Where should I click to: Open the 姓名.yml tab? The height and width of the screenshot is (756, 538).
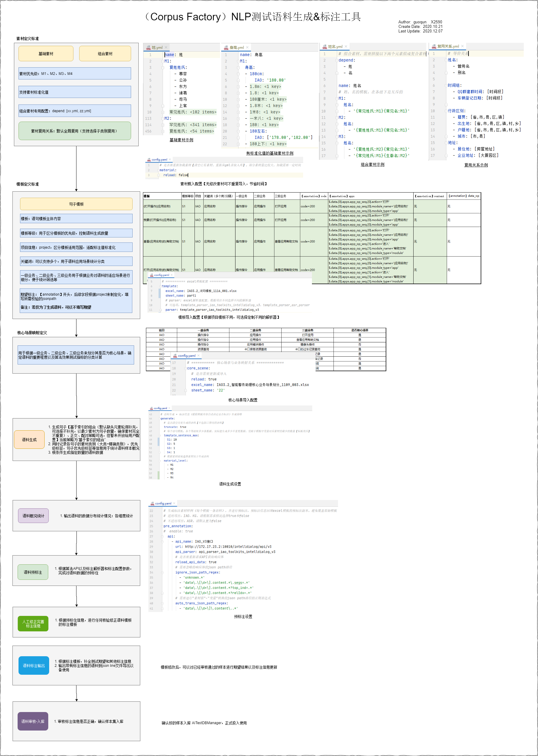point(335,47)
